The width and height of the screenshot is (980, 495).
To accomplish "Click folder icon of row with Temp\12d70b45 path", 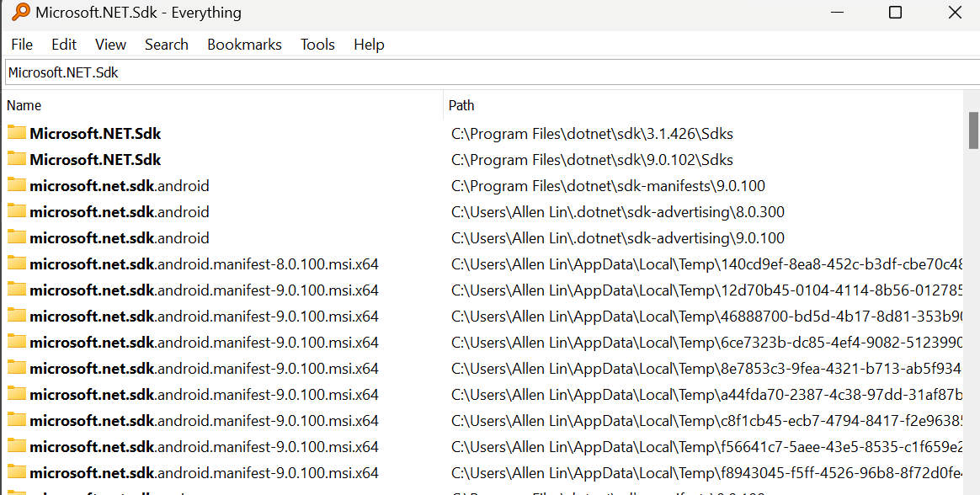I will click(x=17, y=290).
